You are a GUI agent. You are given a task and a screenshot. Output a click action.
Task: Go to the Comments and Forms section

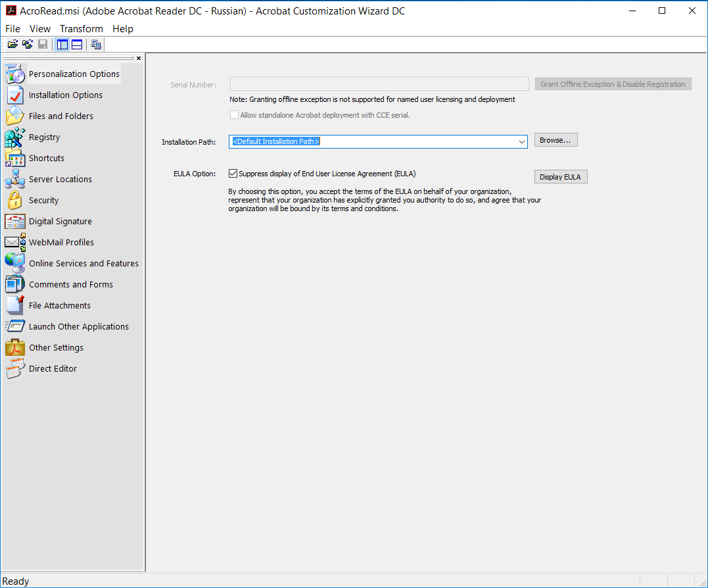coord(59,285)
